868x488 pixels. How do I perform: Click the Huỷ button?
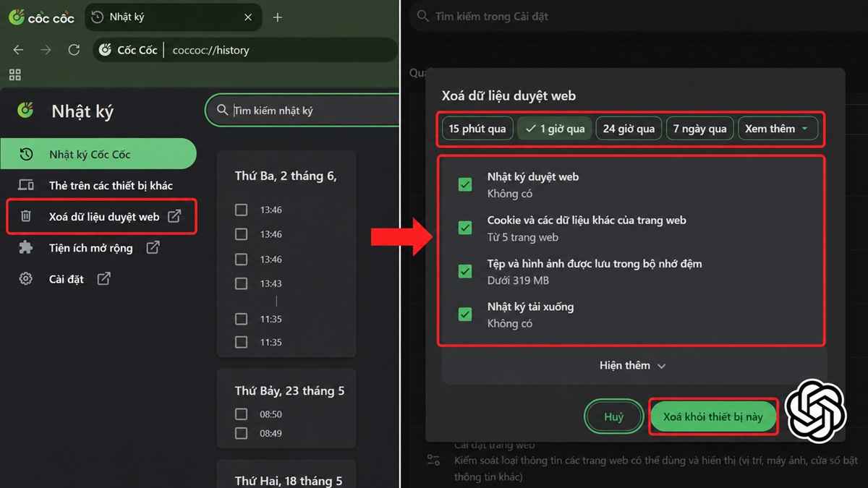[613, 417]
